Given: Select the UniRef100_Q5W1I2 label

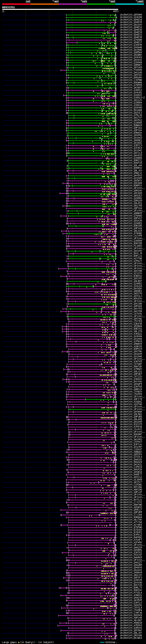Looking at the screenshot, I should (131, 173).
